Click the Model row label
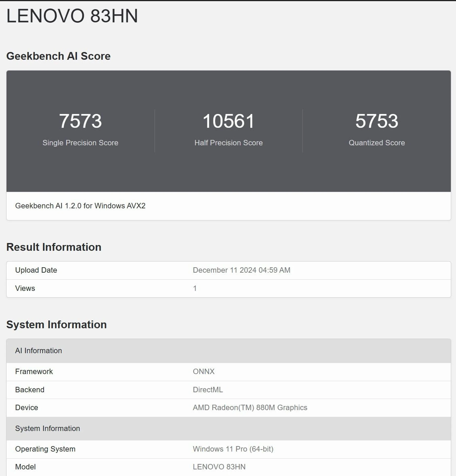 coord(25,467)
